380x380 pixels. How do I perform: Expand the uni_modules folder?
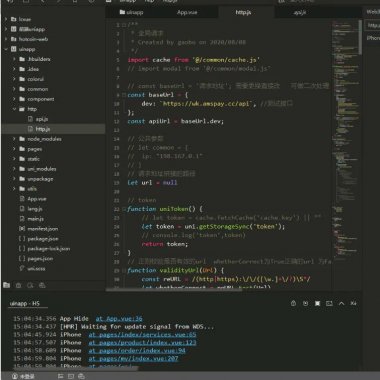click(14, 169)
